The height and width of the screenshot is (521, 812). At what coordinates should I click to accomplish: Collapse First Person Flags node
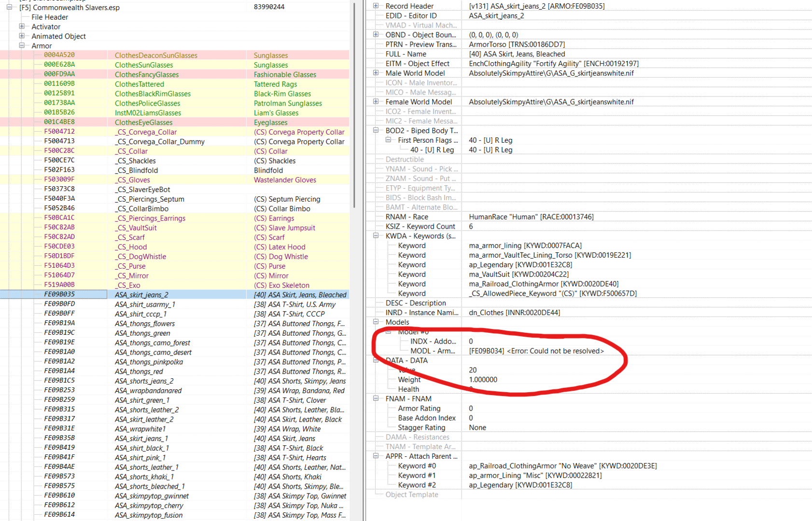[x=388, y=140]
